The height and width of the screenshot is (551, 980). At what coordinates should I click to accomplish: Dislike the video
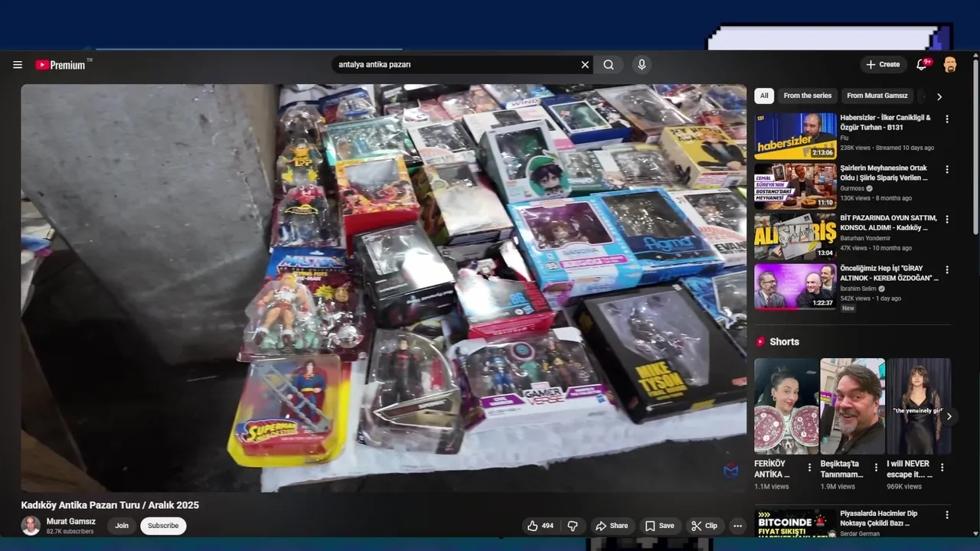click(x=573, y=526)
